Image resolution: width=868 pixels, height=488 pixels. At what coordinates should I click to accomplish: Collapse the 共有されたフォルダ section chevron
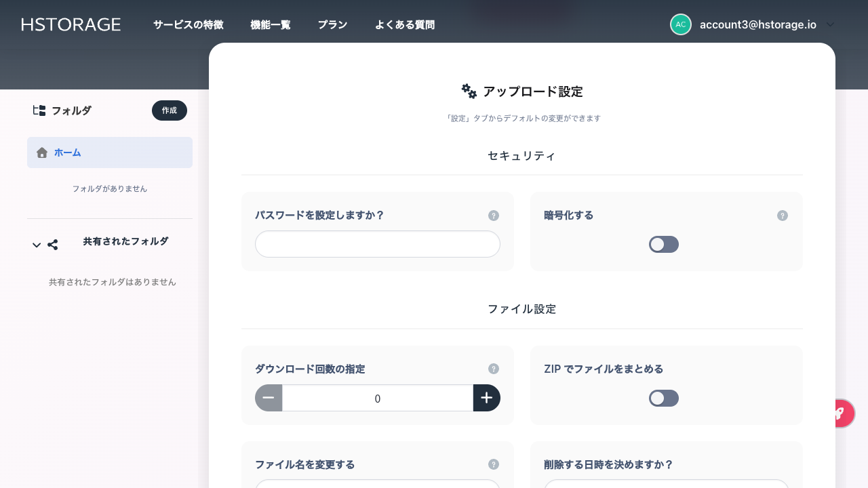37,245
